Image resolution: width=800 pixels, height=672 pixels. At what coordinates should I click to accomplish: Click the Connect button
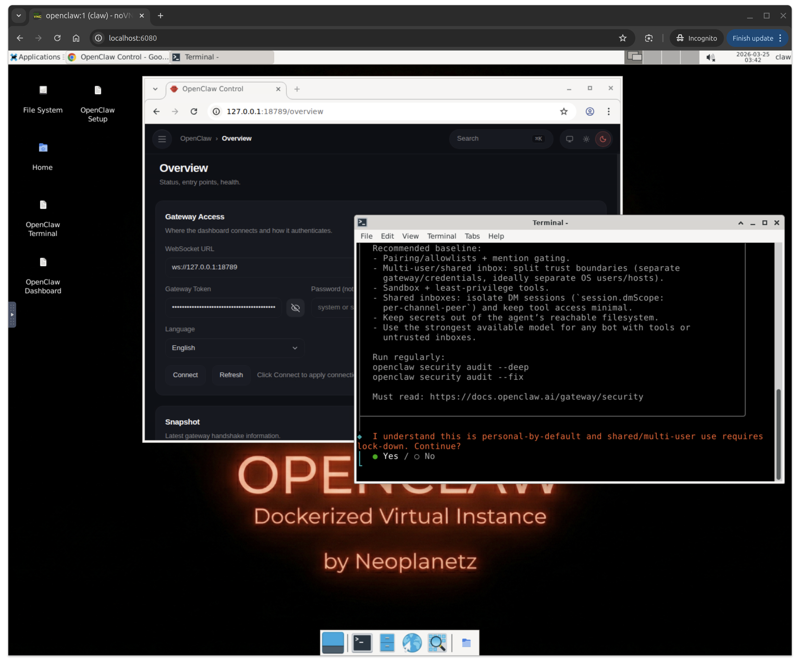click(185, 375)
